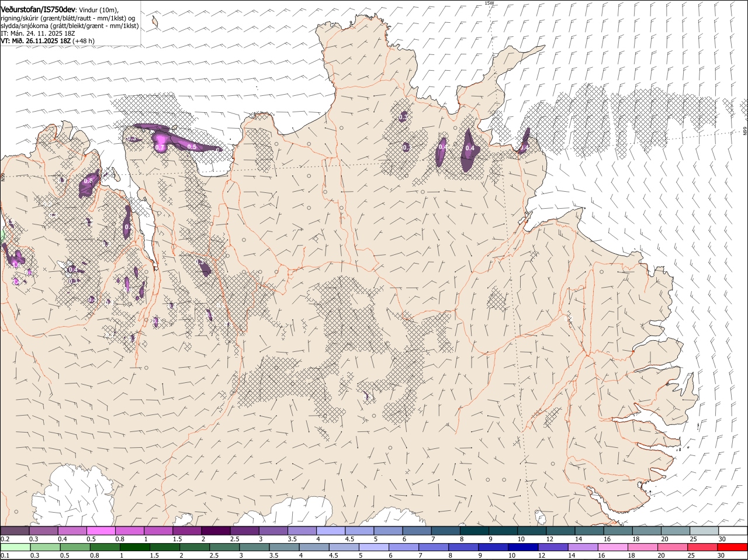The width and height of the screenshot is (748, 560).
Task: Select upper legend white swatch above label 30
Action: (733, 531)
